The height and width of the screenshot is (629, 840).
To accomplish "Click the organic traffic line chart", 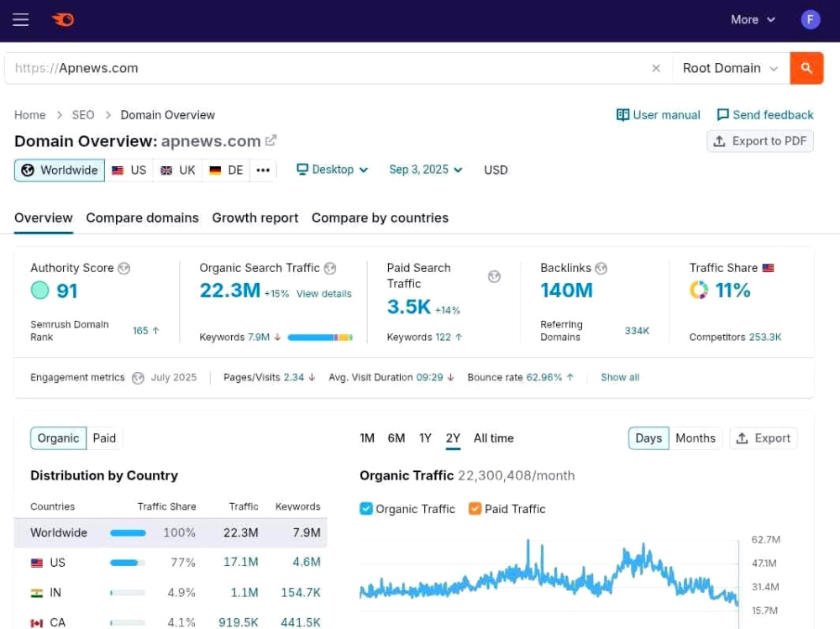I will [x=549, y=575].
